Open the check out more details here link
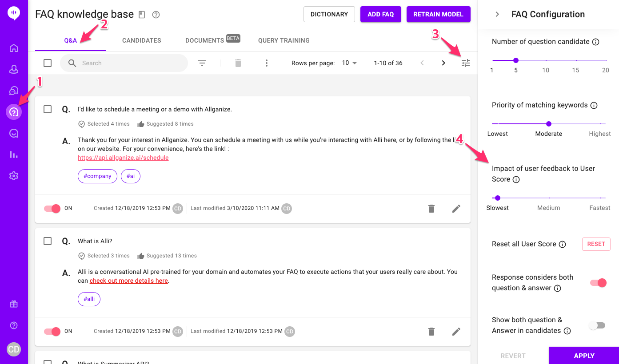This screenshot has height=364, width=619. tap(129, 281)
